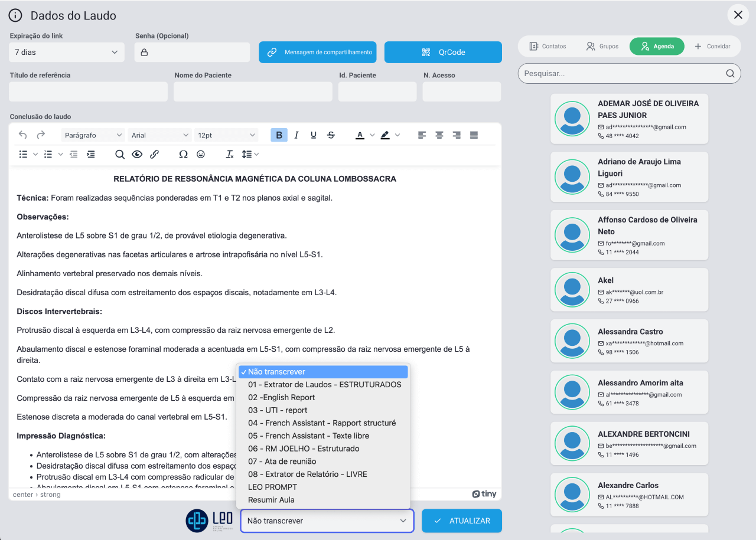Screen dimensions: 756x540
Task: Open the emoji picker in the toolbar
Action: click(201, 154)
